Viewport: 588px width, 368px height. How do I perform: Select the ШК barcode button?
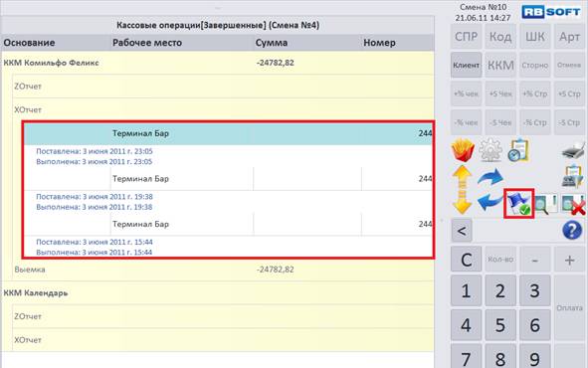point(534,37)
